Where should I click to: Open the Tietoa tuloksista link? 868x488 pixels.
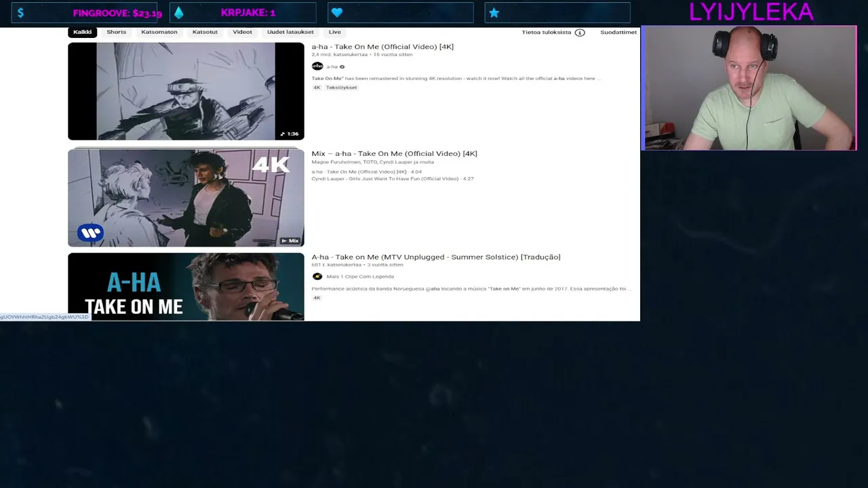[x=547, y=33]
